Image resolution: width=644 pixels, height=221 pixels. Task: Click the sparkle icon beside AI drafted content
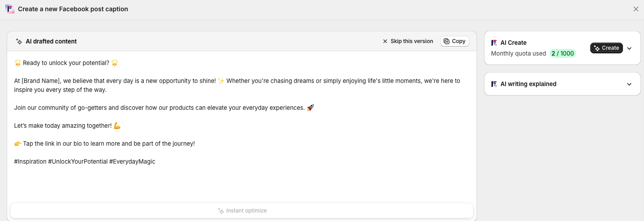(19, 41)
